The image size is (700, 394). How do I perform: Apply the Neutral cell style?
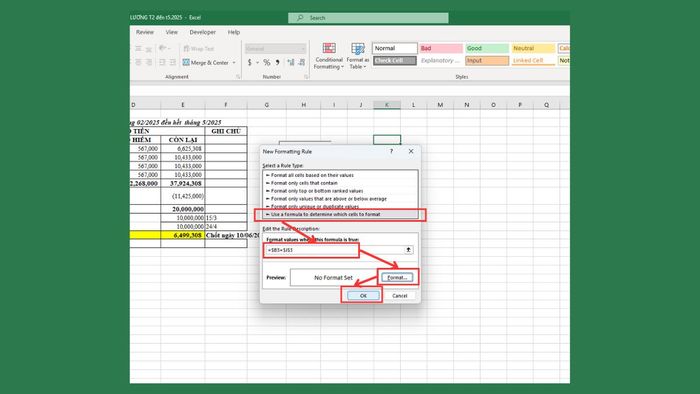point(533,48)
